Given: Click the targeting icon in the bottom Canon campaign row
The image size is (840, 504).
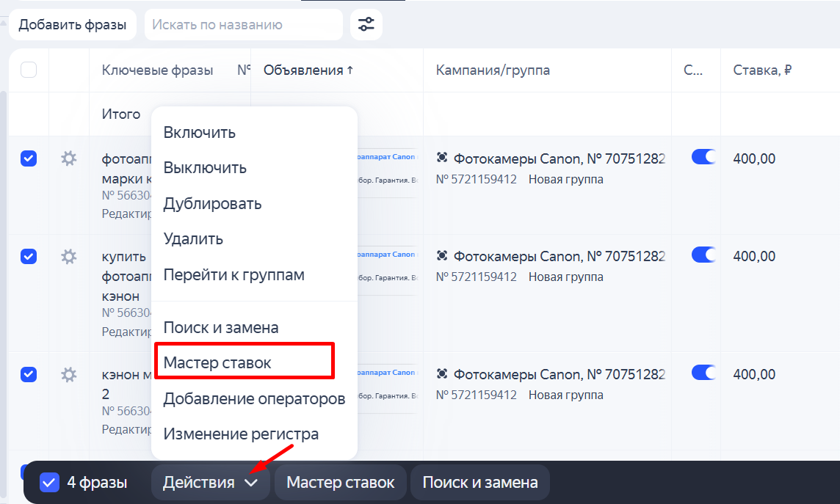Looking at the screenshot, I should 441,373.
